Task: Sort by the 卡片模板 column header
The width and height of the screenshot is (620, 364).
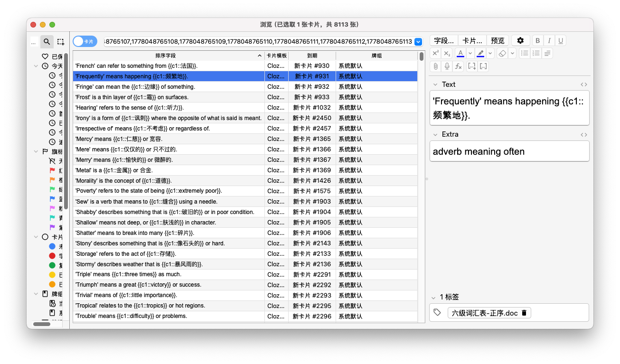Action: pyautogui.click(x=277, y=56)
